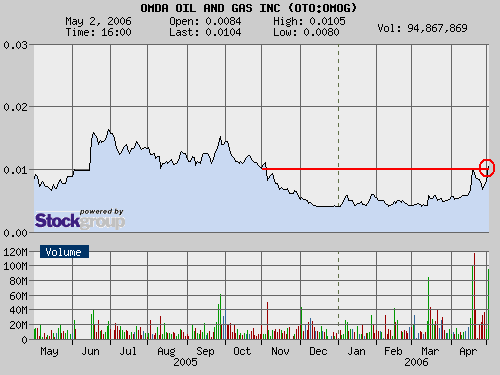Click the tallest red volume bar in April

475,296
